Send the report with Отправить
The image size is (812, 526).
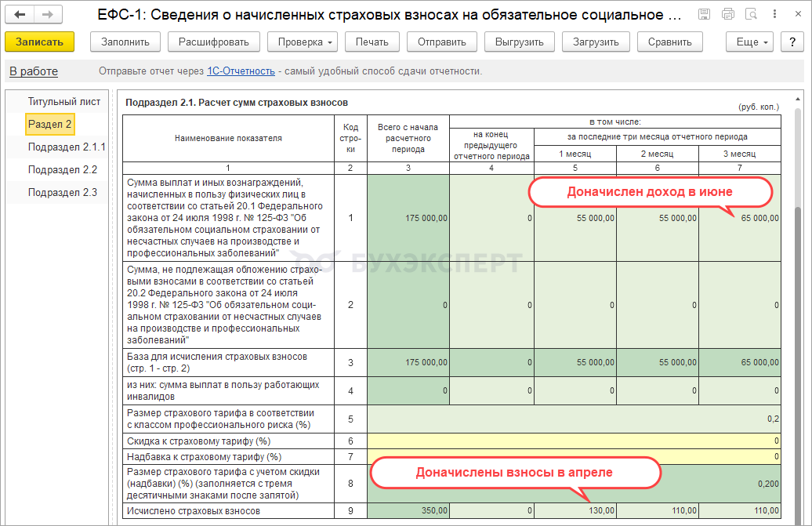(442, 42)
